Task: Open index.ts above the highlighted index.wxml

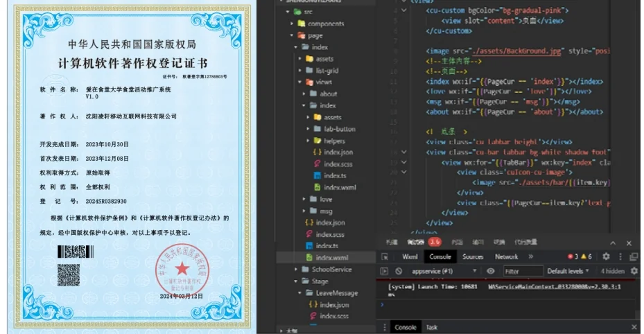Action: [x=327, y=246]
